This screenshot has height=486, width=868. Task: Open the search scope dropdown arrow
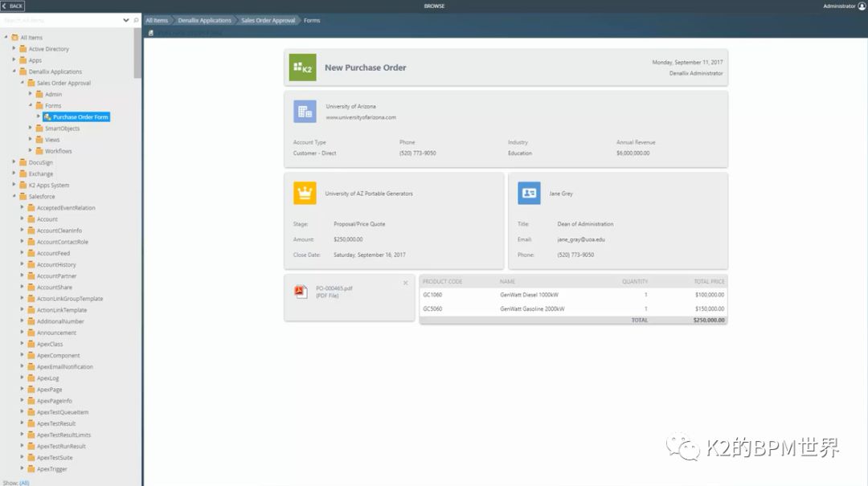125,20
